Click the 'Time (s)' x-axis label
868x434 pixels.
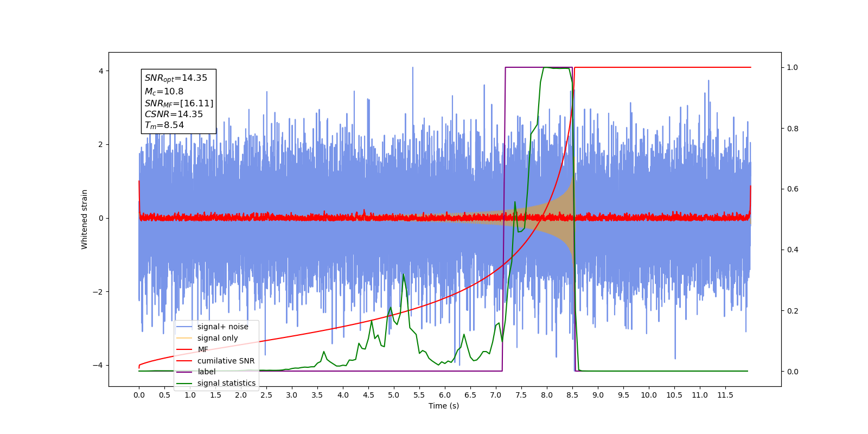pyautogui.click(x=444, y=406)
